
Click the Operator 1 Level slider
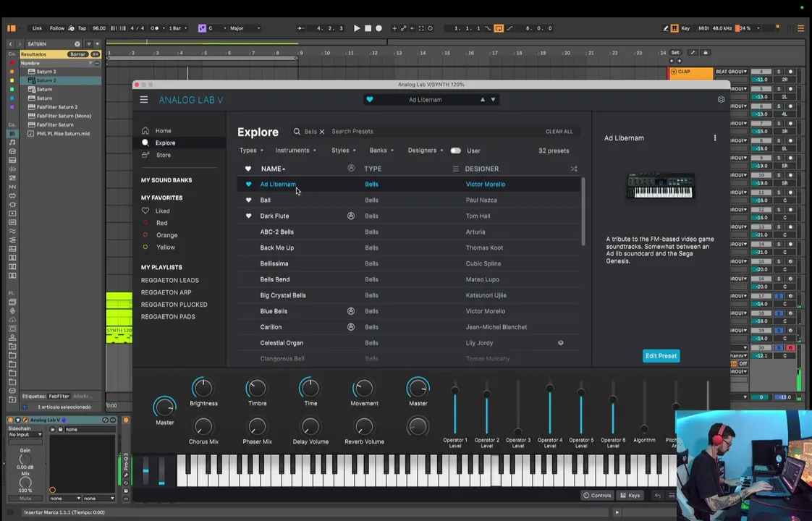tap(455, 409)
